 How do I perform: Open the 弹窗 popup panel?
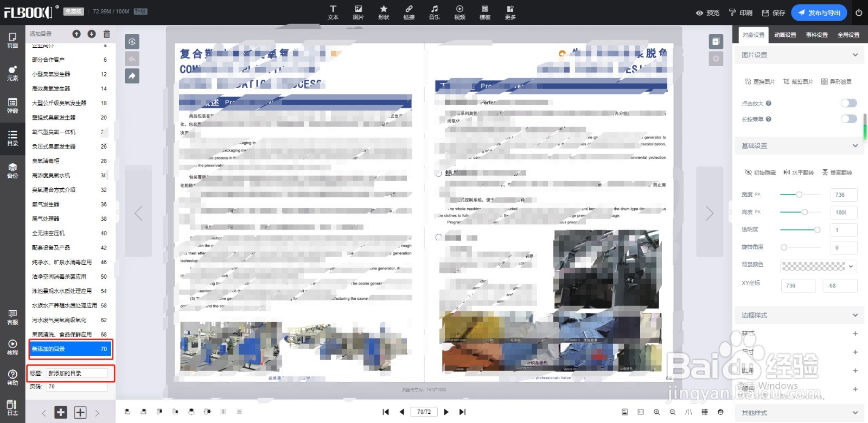click(12, 105)
